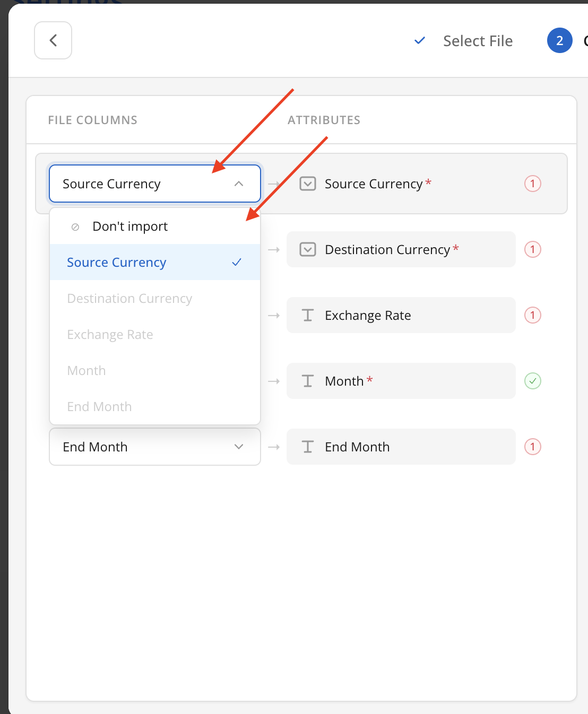The width and height of the screenshot is (588, 714).
Task: Pick End Month in dropdown list
Action: click(x=155, y=406)
